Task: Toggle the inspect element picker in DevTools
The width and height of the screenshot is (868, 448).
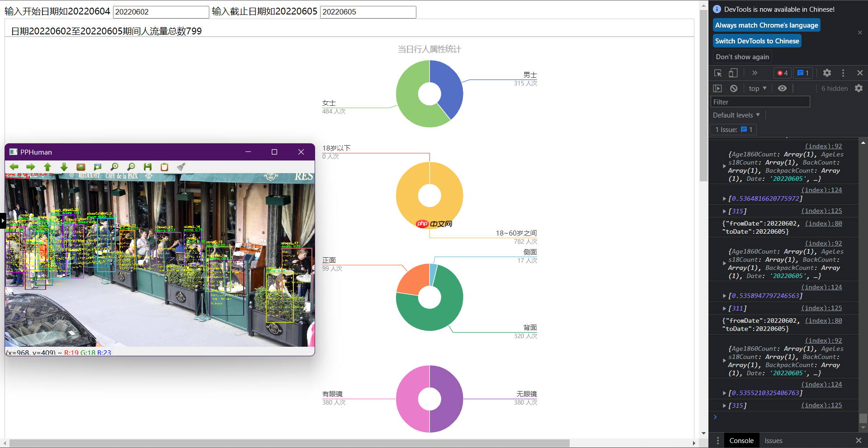Action: point(718,73)
